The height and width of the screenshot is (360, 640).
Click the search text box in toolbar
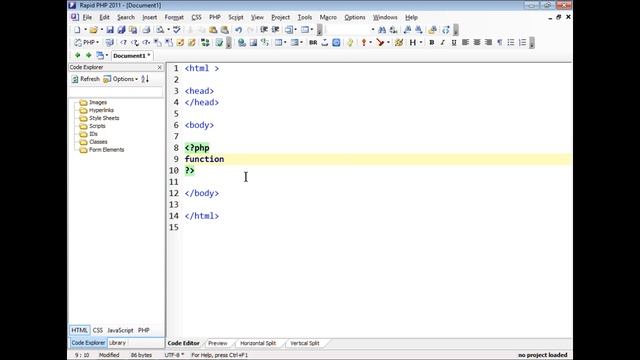[348, 30]
